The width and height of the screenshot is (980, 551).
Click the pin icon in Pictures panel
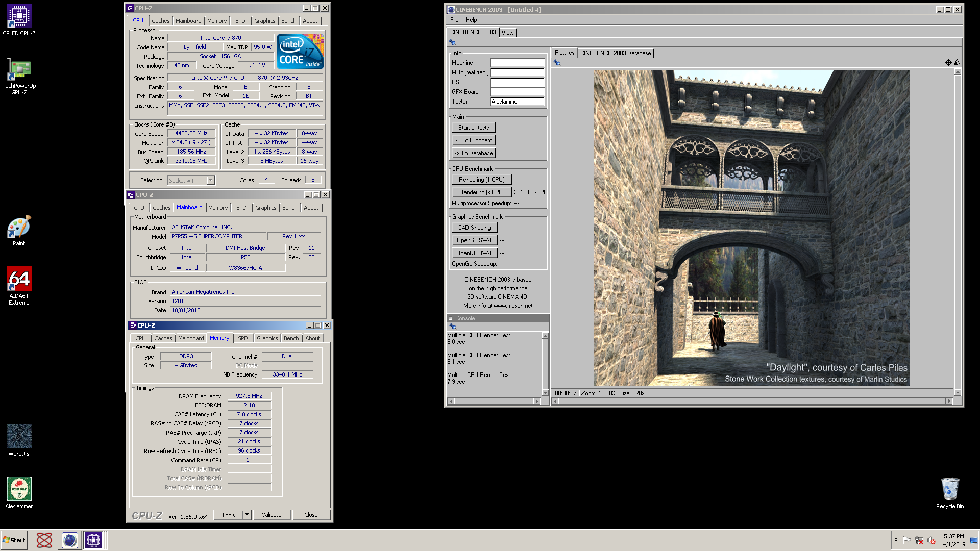[557, 63]
